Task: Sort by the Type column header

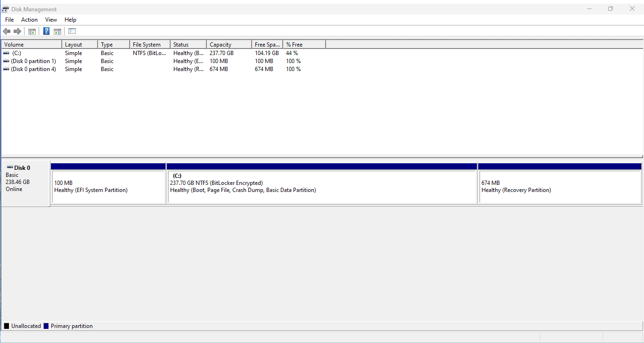Action: [114, 45]
